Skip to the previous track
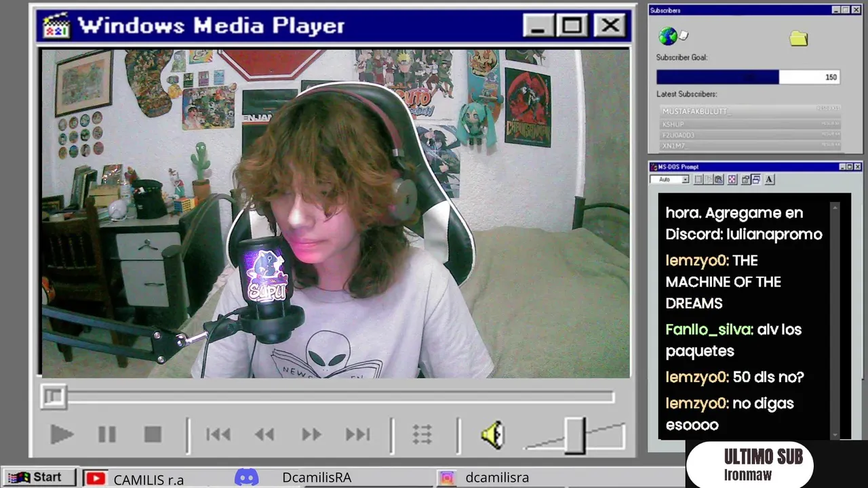This screenshot has height=488, width=868. (218, 434)
